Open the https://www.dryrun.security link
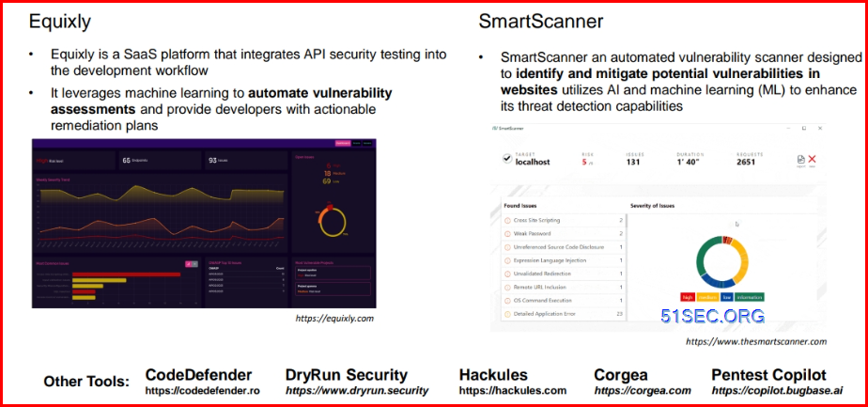Viewport: 868px width, 407px height. click(357, 390)
